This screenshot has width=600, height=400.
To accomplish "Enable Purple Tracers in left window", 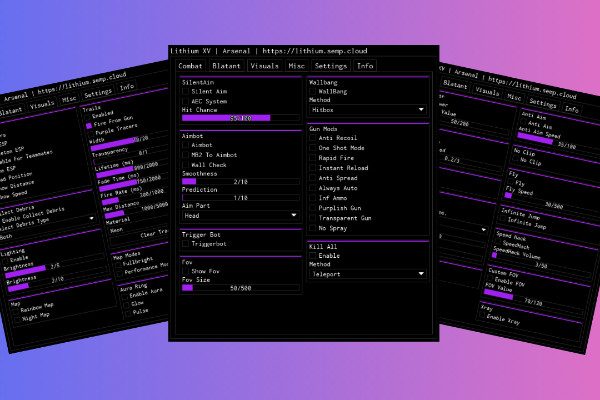I will click(x=92, y=134).
